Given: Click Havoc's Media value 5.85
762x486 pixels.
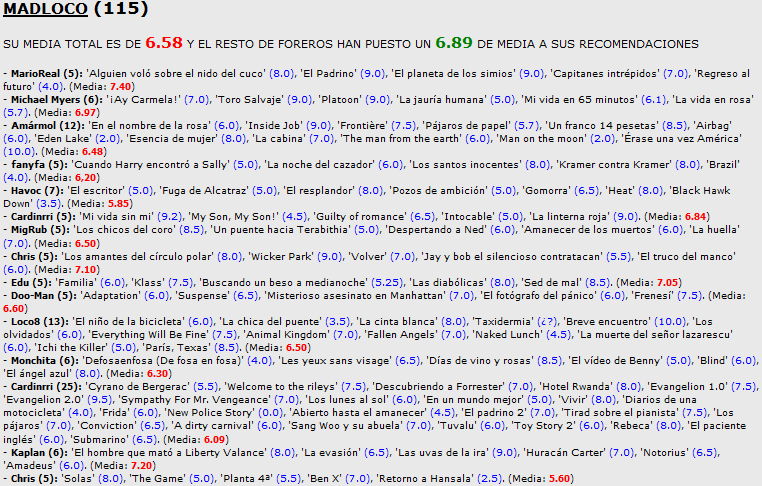Looking at the screenshot, I should 119,204.
